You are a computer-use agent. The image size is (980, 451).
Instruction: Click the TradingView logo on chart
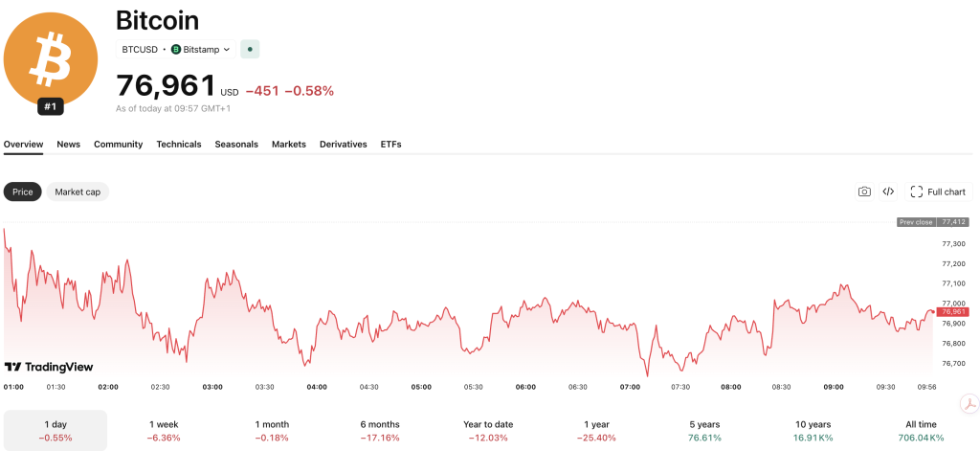[x=49, y=367]
